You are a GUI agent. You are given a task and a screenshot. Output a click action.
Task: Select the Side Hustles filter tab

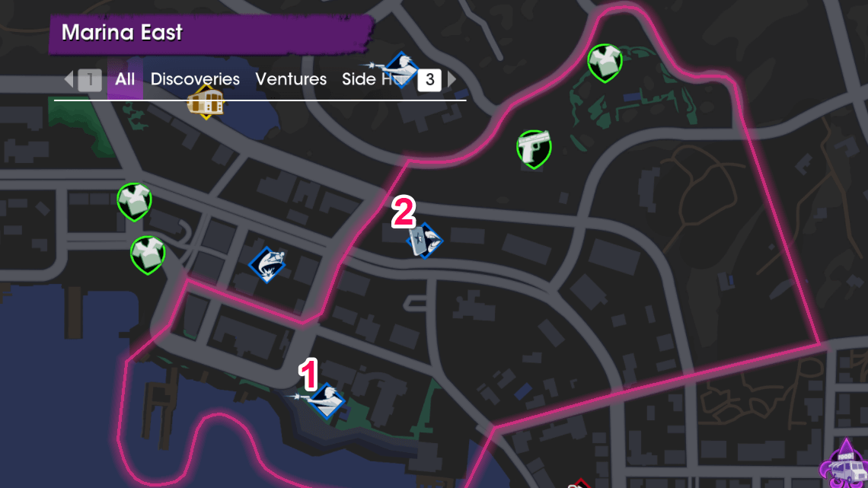click(x=374, y=79)
